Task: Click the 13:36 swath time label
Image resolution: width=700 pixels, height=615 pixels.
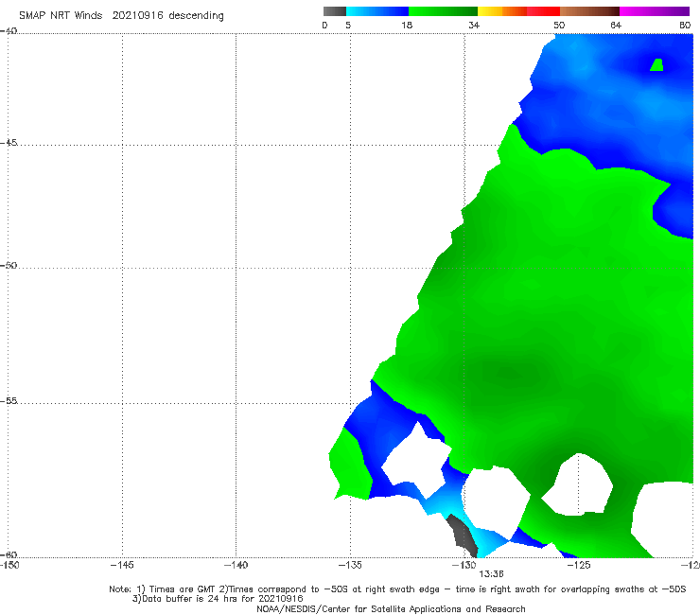Action: coord(491,574)
